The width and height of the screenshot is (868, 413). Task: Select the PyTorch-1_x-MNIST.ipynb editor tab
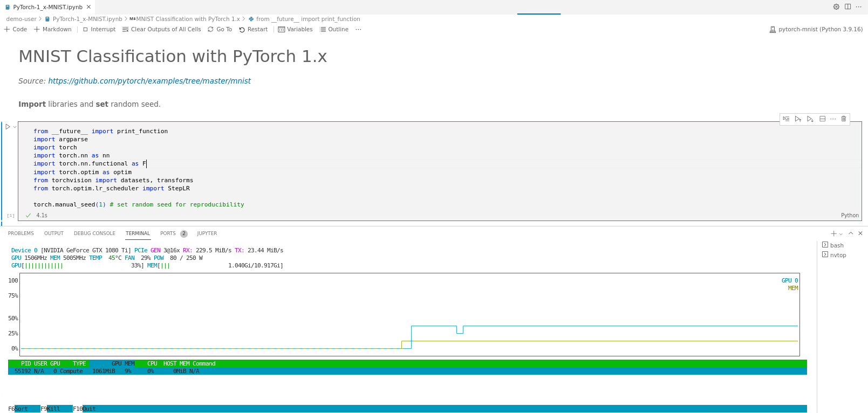47,7
